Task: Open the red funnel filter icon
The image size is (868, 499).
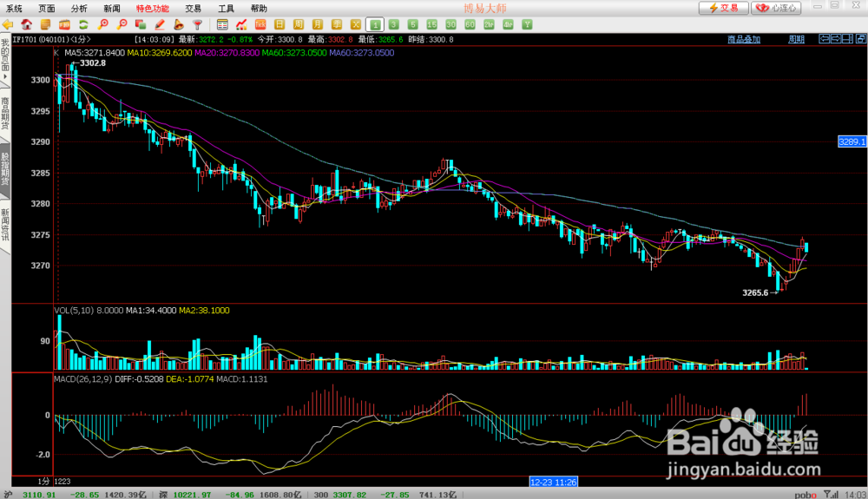Action: click(x=198, y=25)
